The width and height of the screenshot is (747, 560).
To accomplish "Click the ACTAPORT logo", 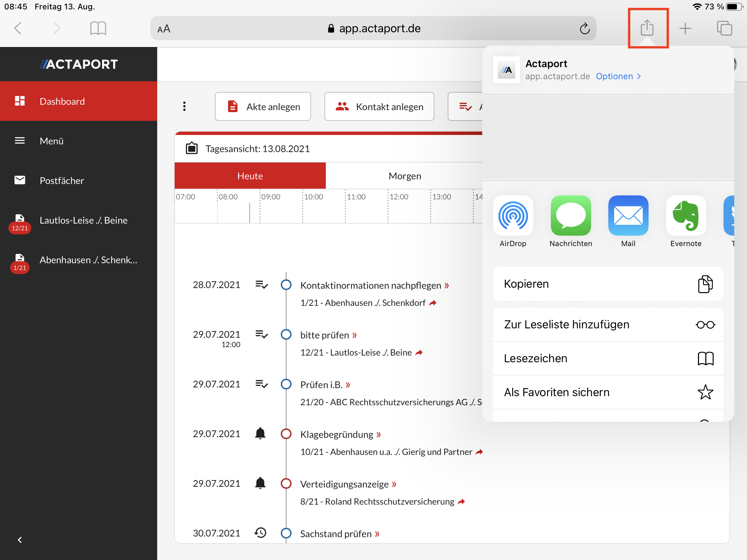I will click(78, 64).
